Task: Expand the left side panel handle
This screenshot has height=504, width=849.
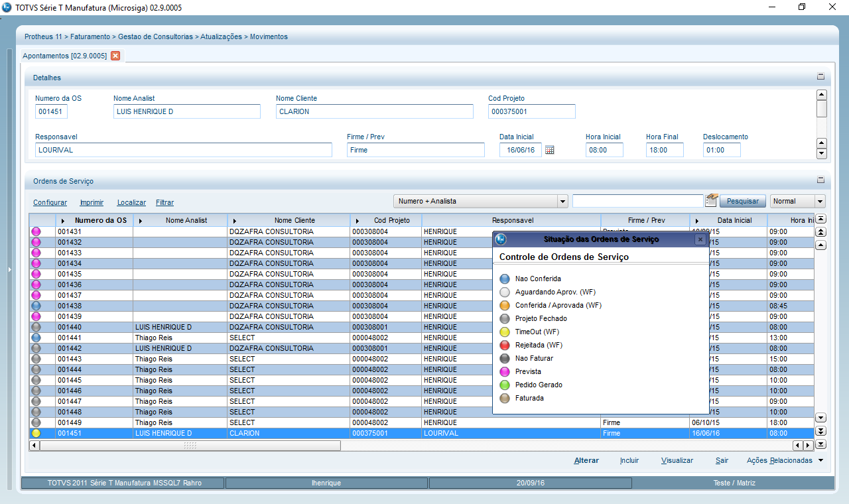Action: [9, 269]
